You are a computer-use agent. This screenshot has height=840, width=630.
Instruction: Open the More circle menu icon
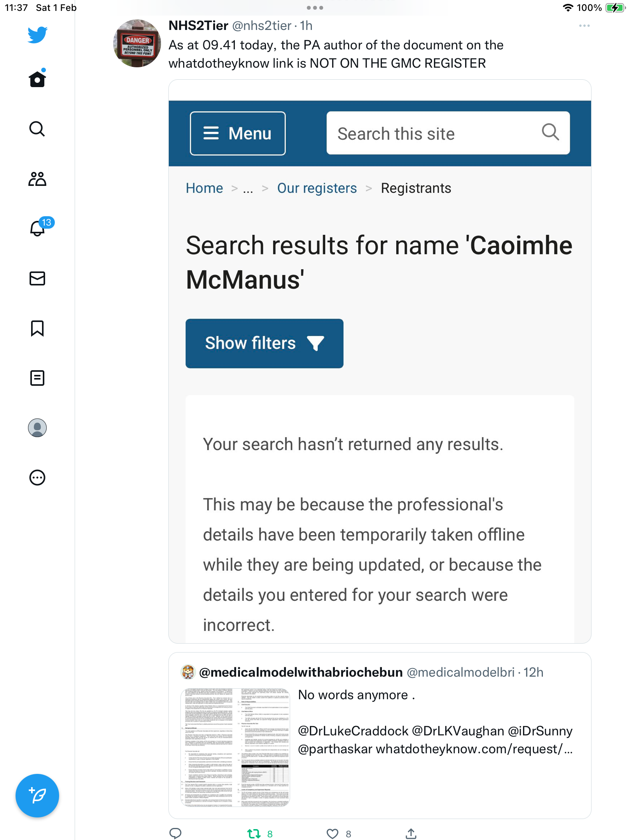(37, 478)
